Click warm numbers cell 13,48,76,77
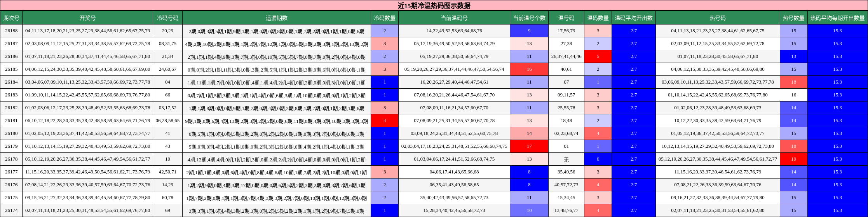The height and width of the screenshot is (217, 868). [566, 210]
